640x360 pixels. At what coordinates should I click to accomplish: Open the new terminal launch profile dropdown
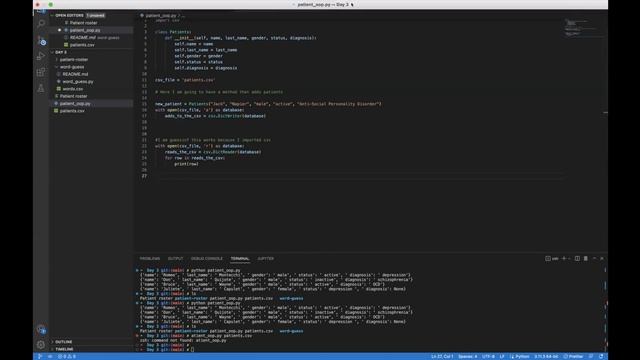point(569,258)
